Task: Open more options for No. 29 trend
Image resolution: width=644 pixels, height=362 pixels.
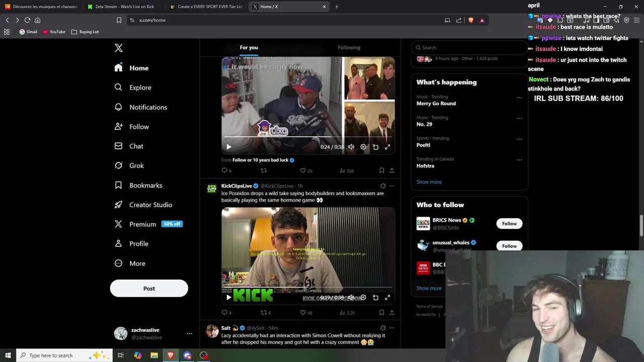Action: pos(519,118)
